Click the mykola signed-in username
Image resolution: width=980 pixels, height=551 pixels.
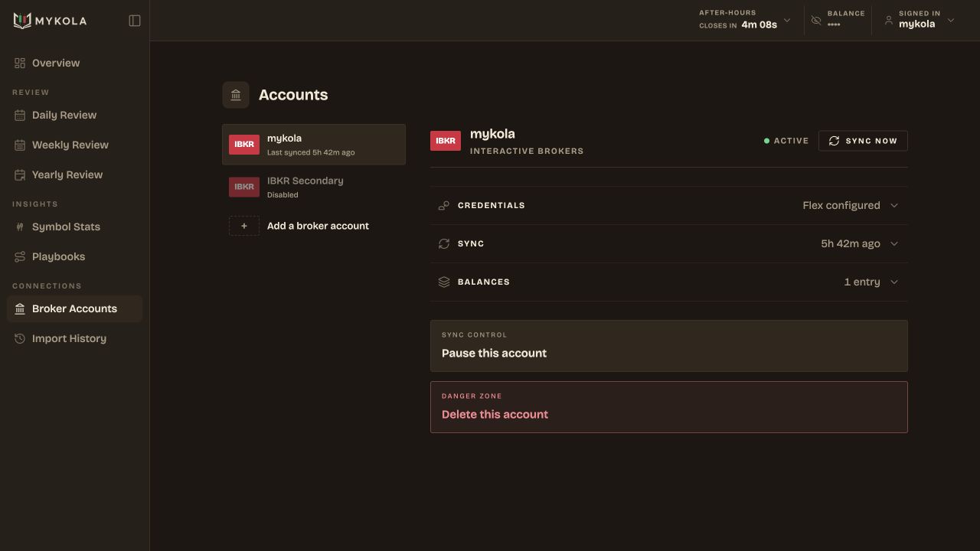916,24
